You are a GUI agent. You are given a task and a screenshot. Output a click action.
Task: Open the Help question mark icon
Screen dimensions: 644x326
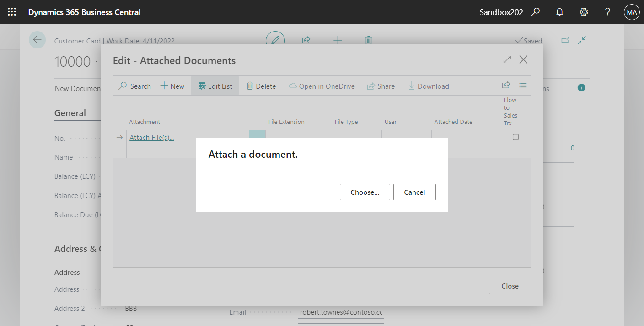click(x=607, y=12)
